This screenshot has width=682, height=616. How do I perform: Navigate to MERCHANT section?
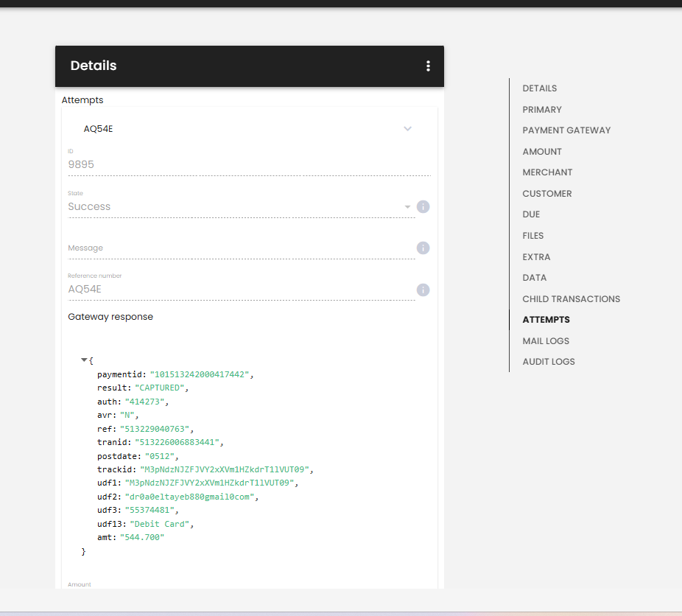click(547, 172)
